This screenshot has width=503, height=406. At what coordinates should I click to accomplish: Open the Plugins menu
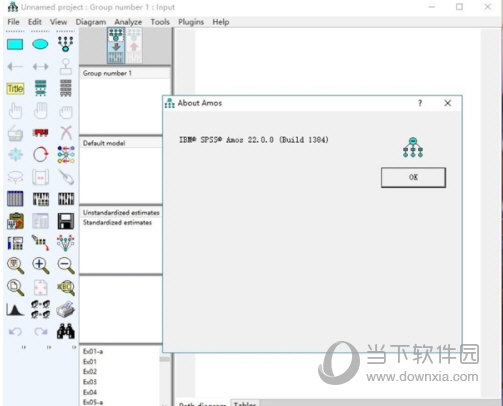191,22
